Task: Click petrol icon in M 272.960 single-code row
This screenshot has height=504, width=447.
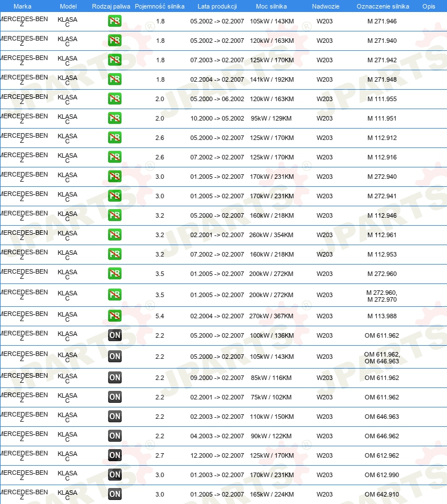Action: [115, 274]
